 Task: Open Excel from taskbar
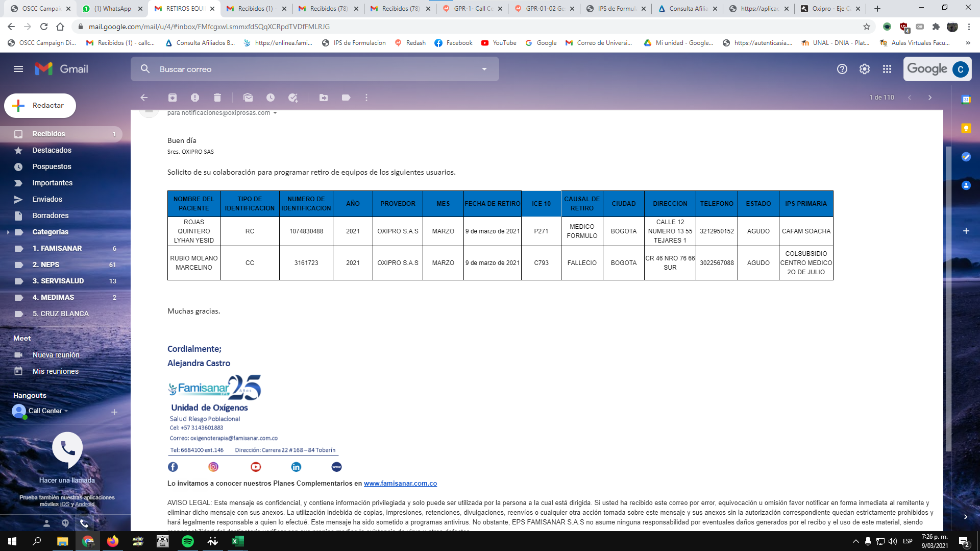click(x=237, y=541)
